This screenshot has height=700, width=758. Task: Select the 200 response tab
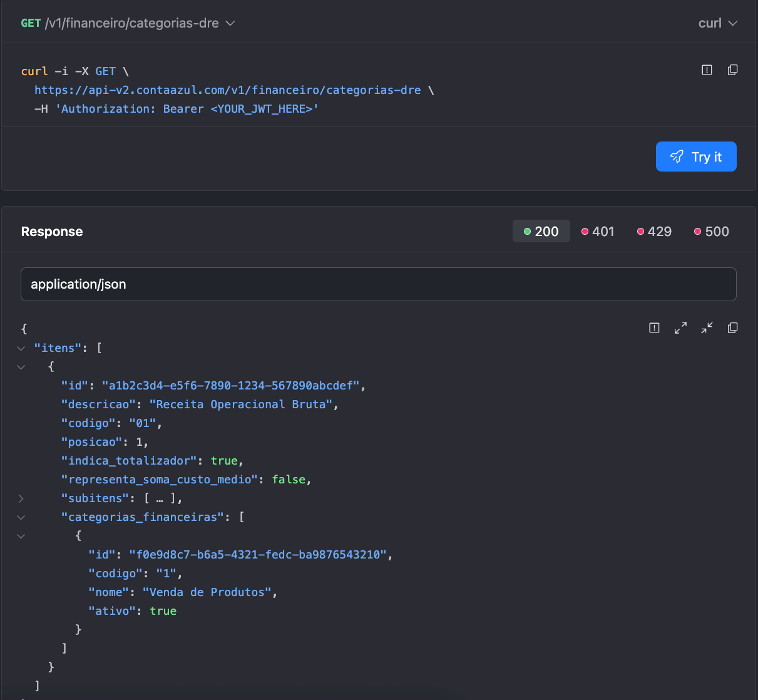click(x=541, y=232)
